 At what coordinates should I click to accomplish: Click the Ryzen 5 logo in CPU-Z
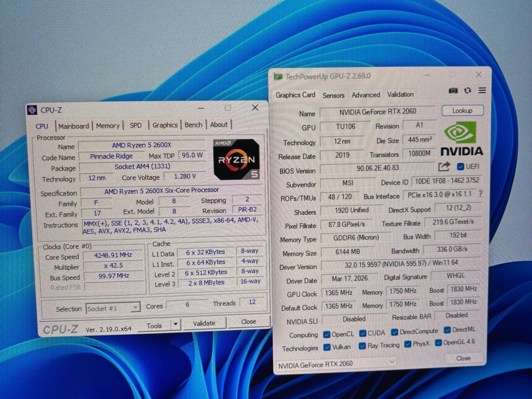click(236, 159)
